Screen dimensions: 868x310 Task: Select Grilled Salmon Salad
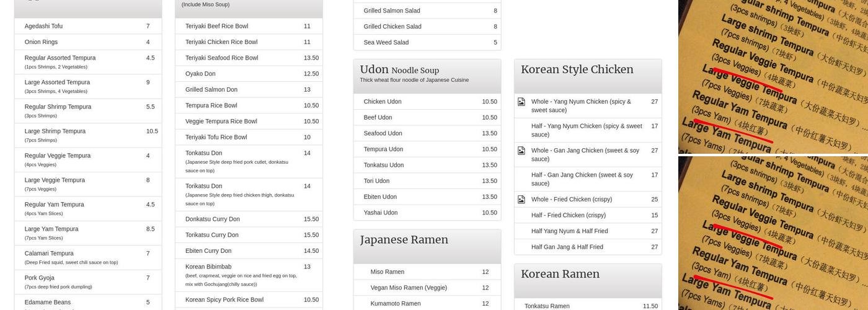[x=427, y=11]
